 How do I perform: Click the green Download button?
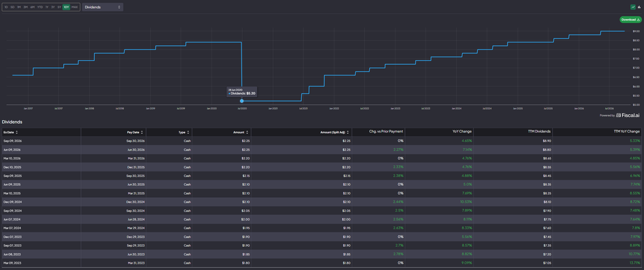click(630, 19)
